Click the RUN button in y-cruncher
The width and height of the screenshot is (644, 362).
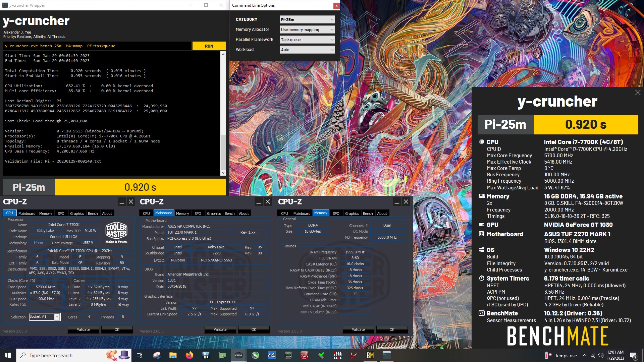coord(209,46)
